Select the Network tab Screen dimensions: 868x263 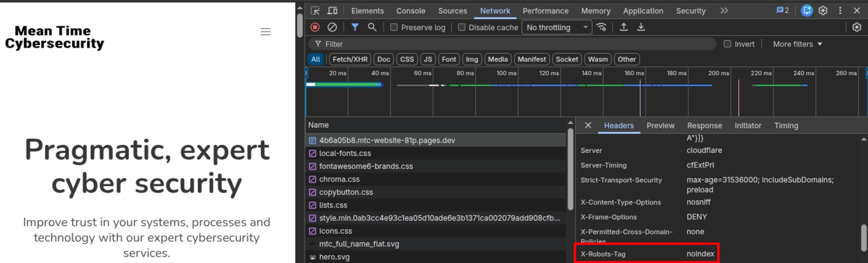point(495,11)
